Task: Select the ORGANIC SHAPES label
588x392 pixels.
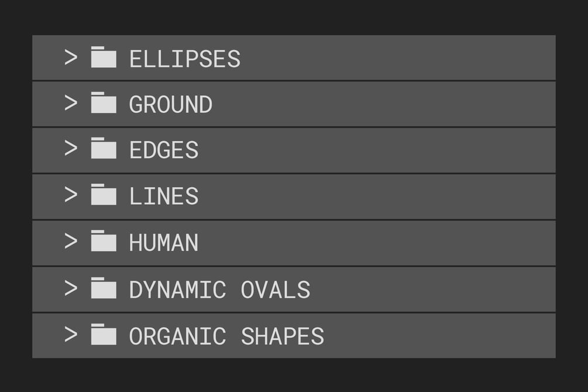Action: tap(226, 336)
